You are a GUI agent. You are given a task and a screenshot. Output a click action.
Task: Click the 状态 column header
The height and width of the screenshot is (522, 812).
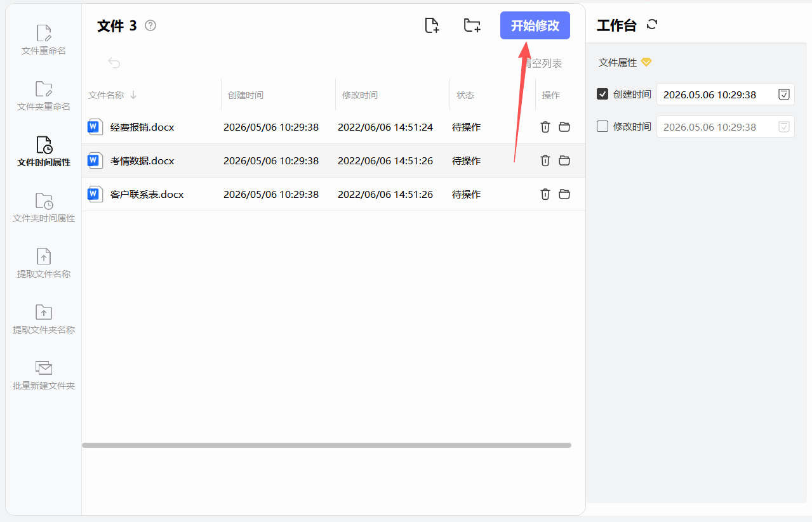[465, 95]
